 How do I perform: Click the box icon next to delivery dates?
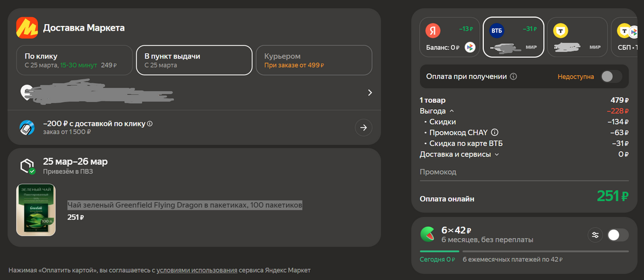[27, 166]
